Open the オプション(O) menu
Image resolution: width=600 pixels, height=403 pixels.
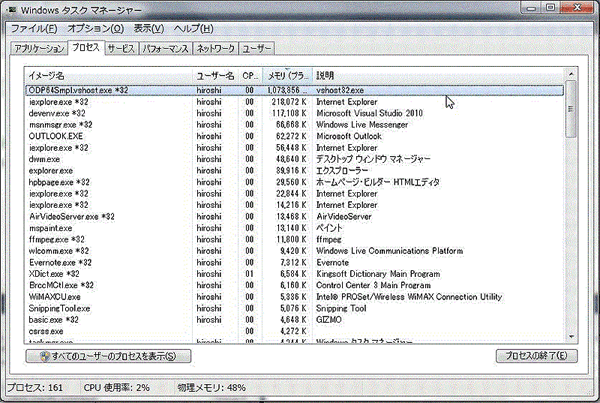click(x=96, y=28)
